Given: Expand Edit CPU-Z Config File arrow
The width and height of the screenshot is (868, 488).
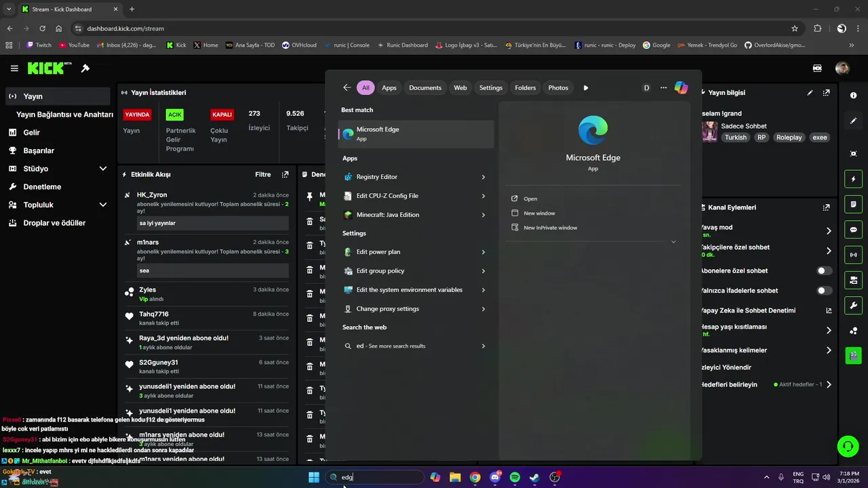Looking at the screenshot, I should [x=484, y=196].
